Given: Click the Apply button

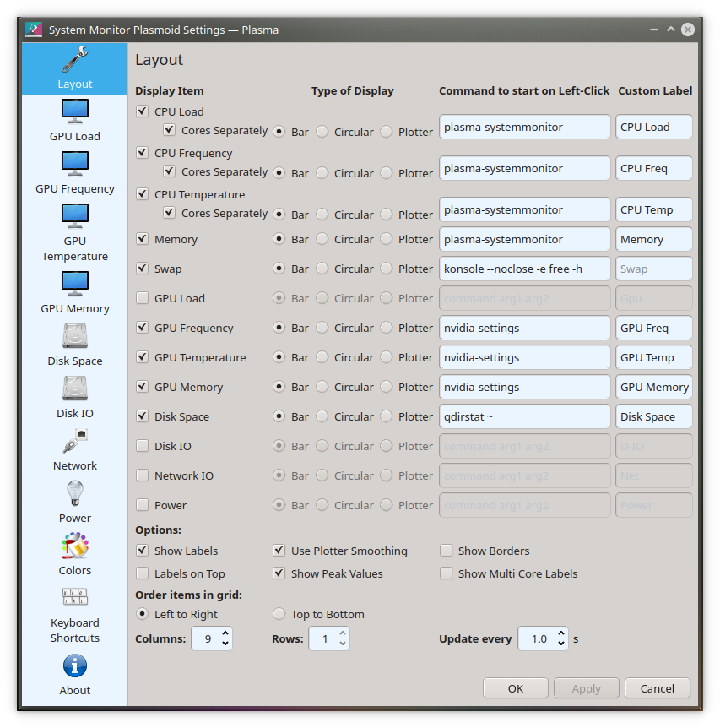Looking at the screenshot, I should click(x=586, y=688).
